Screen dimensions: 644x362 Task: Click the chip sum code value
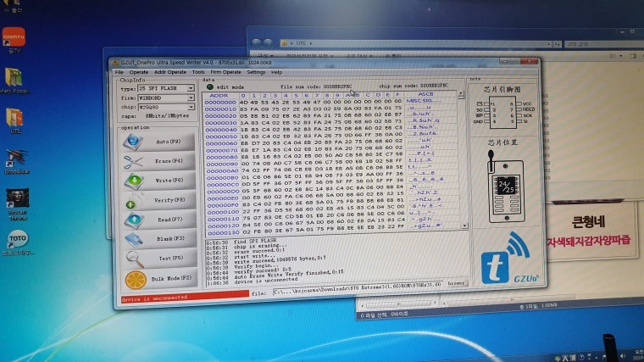[x=434, y=86]
